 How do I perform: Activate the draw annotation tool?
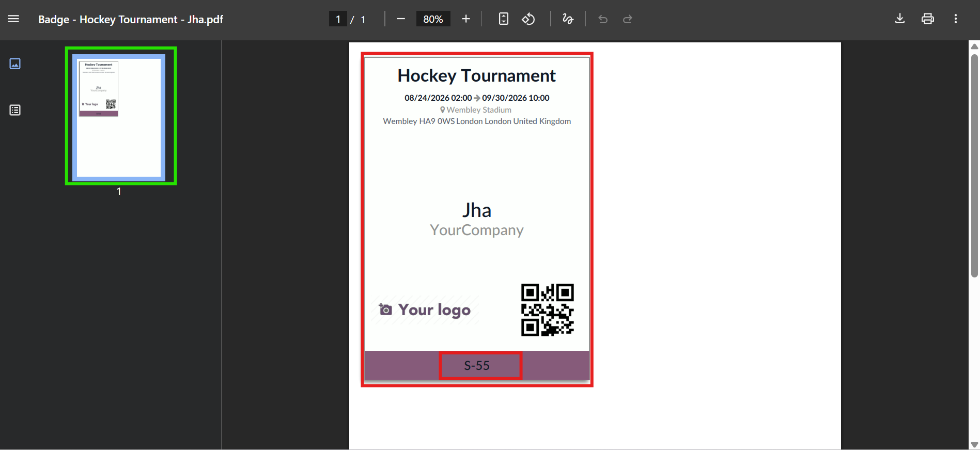[x=568, y=19]
